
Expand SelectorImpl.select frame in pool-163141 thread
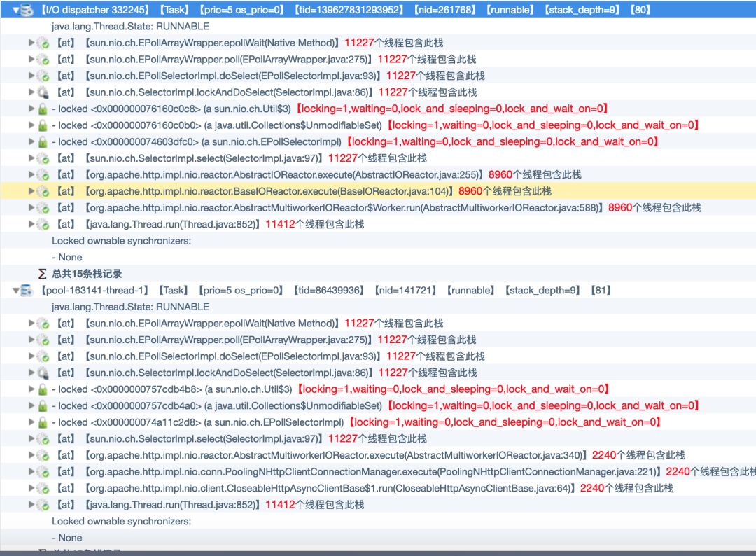pyautogui.click(x=31, y=438)
